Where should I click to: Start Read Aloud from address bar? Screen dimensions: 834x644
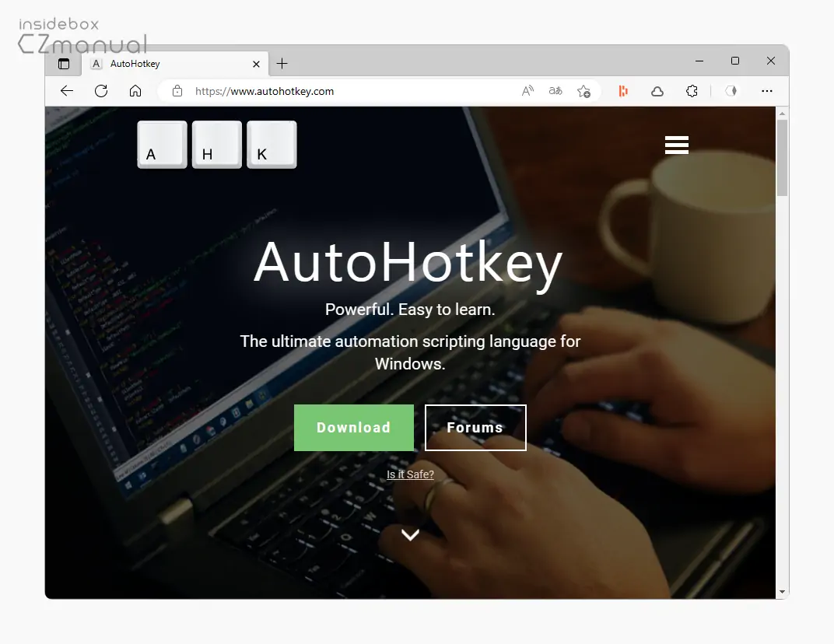coord(527,91)
